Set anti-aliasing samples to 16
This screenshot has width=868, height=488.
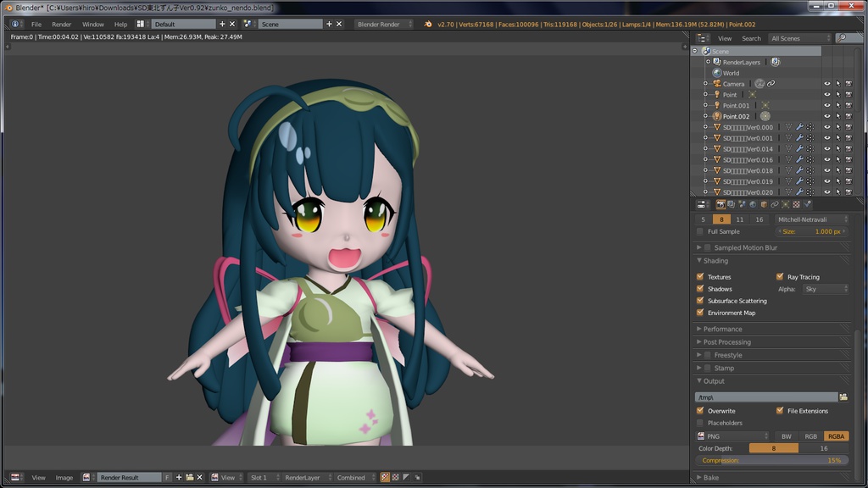759,219
